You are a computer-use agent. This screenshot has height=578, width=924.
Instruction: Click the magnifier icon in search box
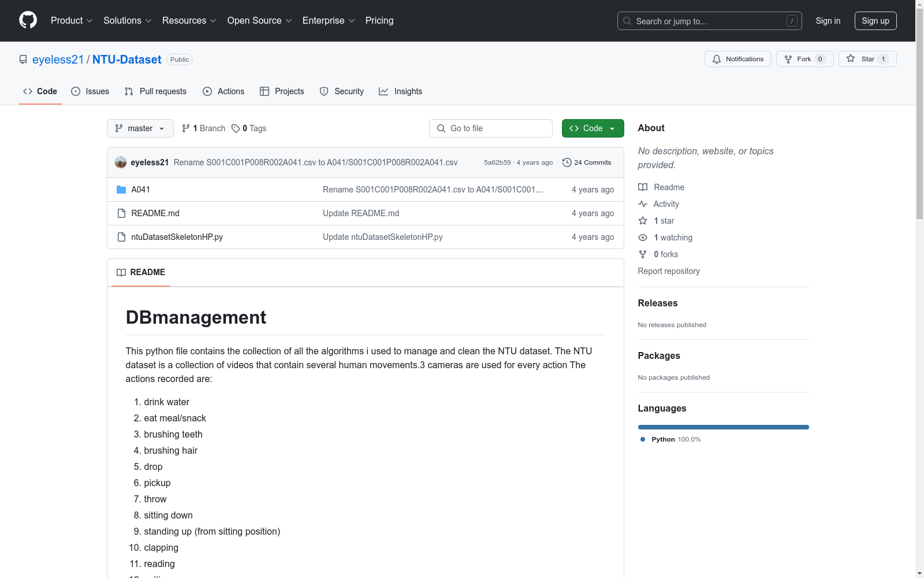pos(627,21)
